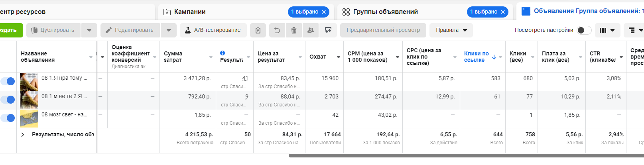Open the columns layout icon menu

[607, 30]
